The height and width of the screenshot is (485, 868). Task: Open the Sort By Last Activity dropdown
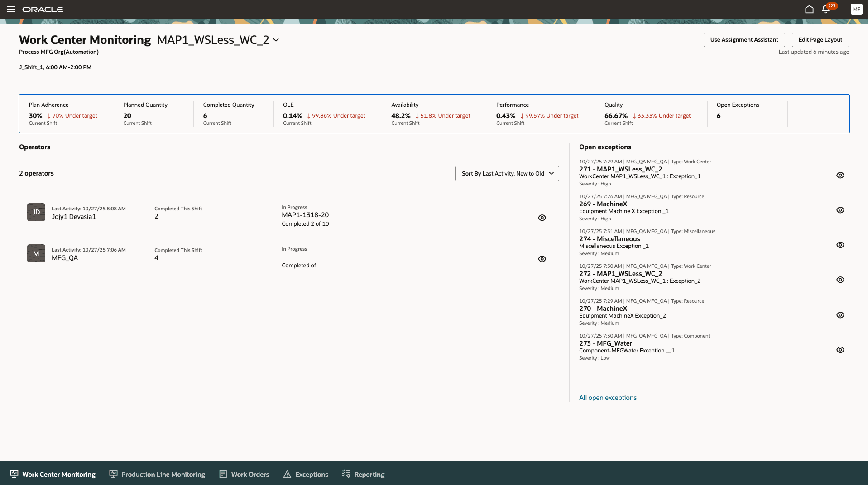(506, 173)
